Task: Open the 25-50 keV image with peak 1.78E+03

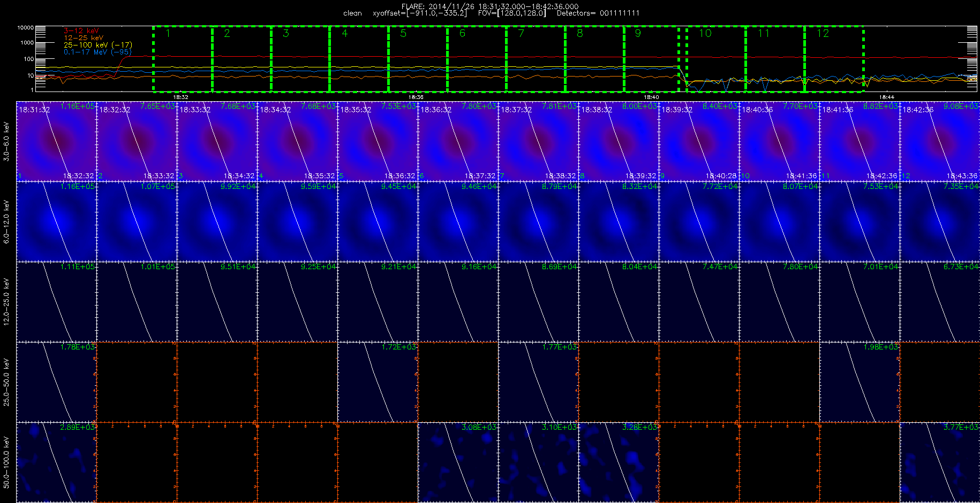Action: pos(56,382)
